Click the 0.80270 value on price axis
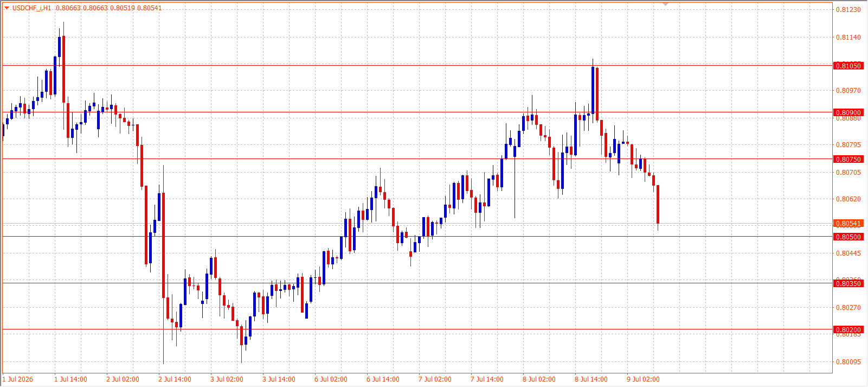This screenshot has height=387, width=868. click(x=848, y=308)
